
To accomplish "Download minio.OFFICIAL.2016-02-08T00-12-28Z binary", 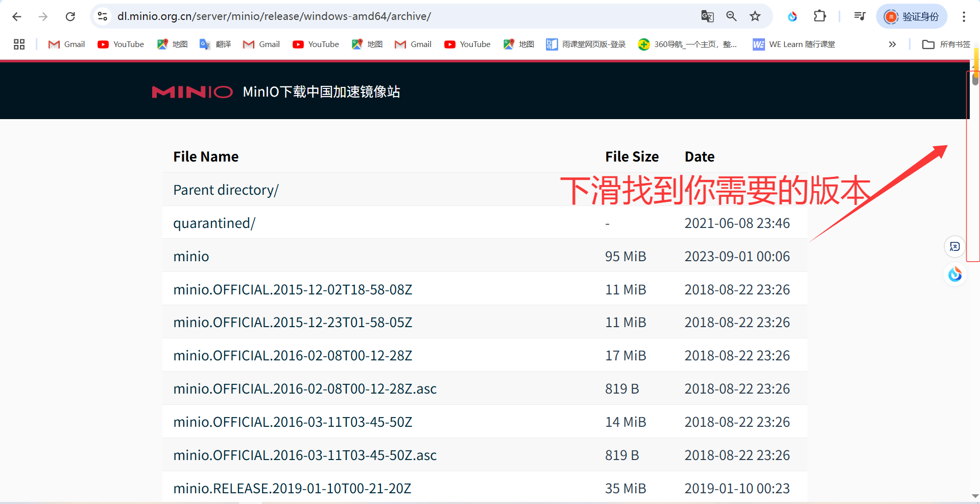I will [x=293, y=356].
